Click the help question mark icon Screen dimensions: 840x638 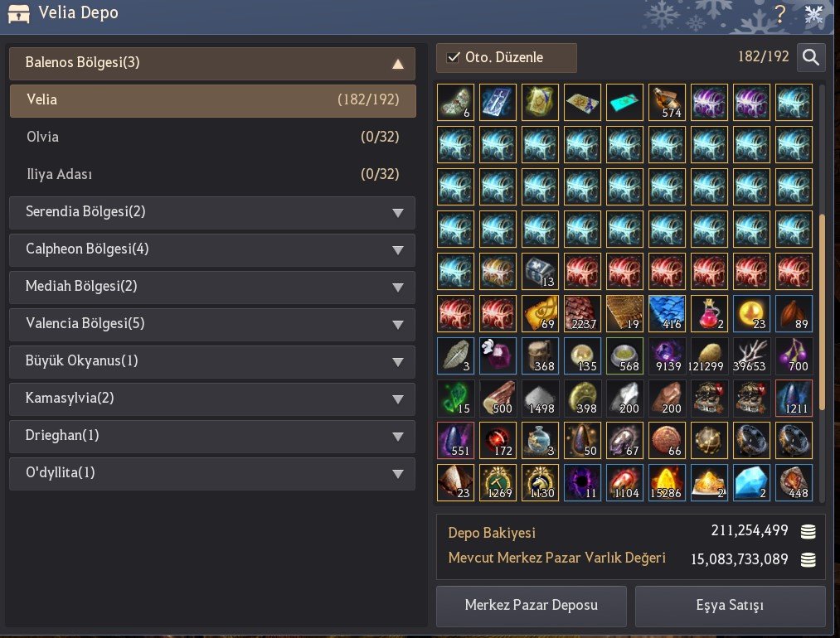click(x=780, y=14)
